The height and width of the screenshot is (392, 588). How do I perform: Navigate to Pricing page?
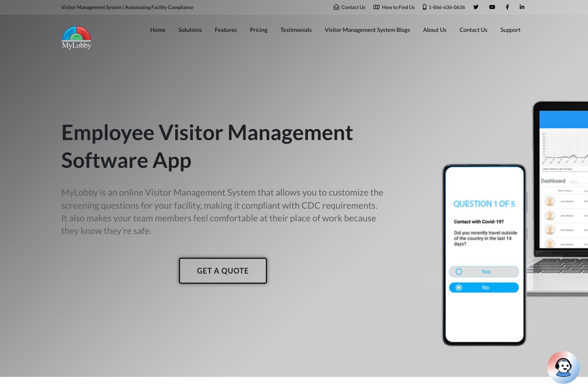point(258,30)
